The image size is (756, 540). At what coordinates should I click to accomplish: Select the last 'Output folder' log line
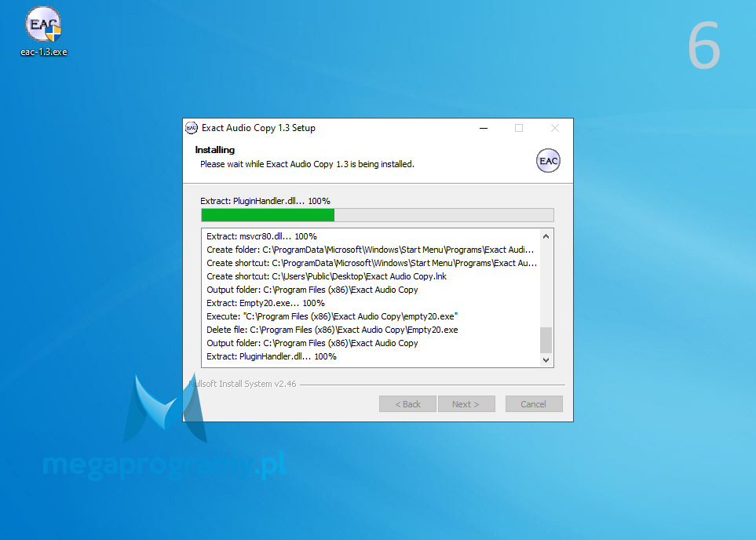point(312,343)
